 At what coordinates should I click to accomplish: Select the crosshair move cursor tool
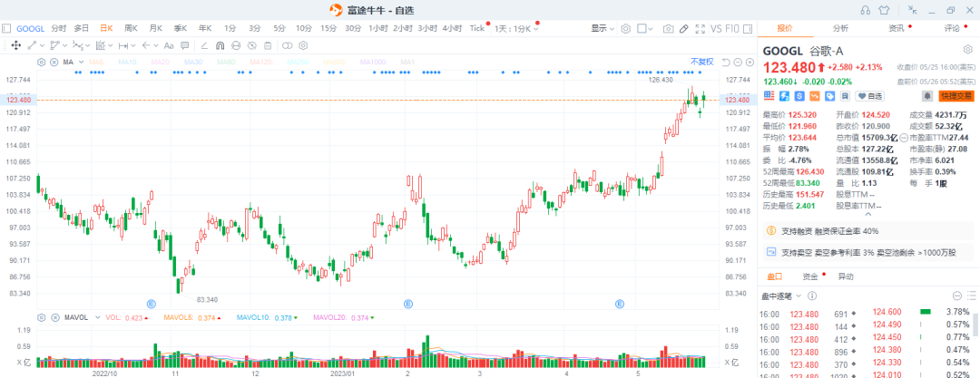pyautogui.click(x=15, y=45)
